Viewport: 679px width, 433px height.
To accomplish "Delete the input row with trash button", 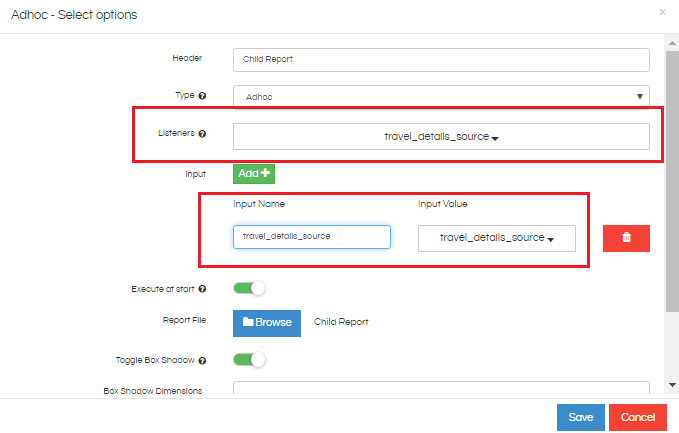I will click(626, 238).
